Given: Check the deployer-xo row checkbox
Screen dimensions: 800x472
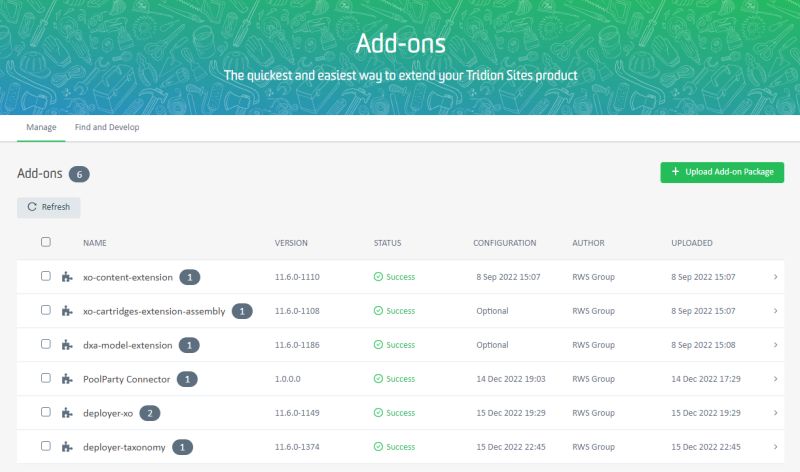Looking at the screenshot, I should tap(46, 412).
